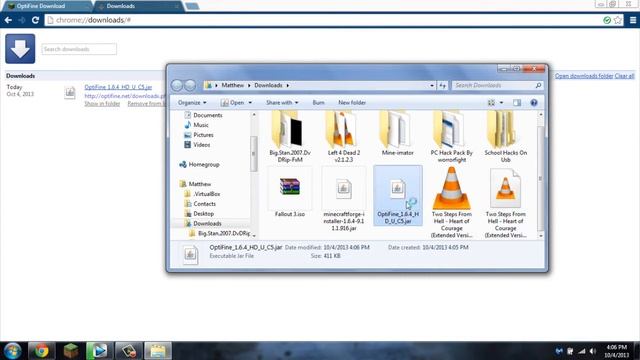The image size is (640, 360).
Task: Click New folder in Explorer toolbar
Action: pyautogui.click(x=352, y=103)
